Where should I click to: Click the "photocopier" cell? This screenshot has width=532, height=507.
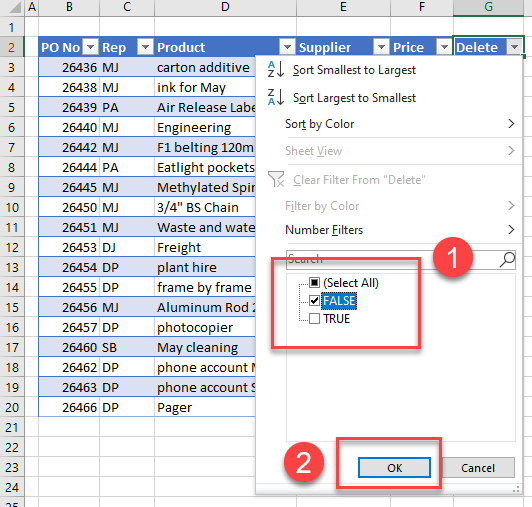tap(205, 327)
